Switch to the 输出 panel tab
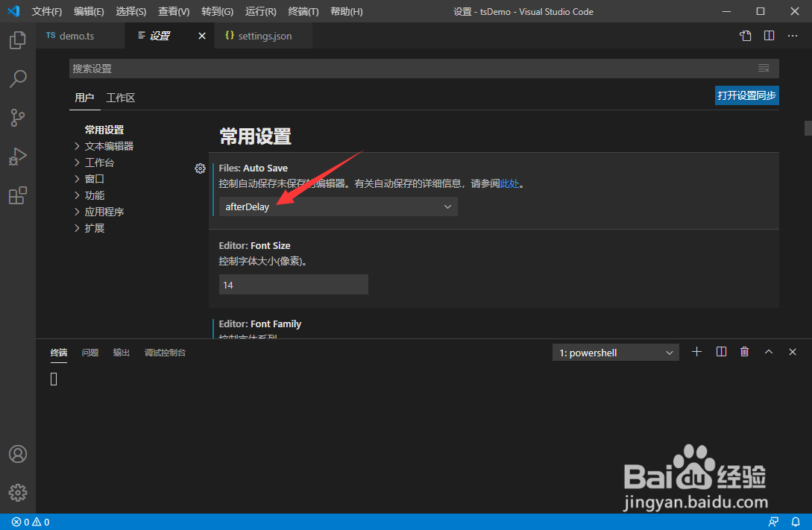This screenshot has width=812, height=530. (x=122, y=353)
